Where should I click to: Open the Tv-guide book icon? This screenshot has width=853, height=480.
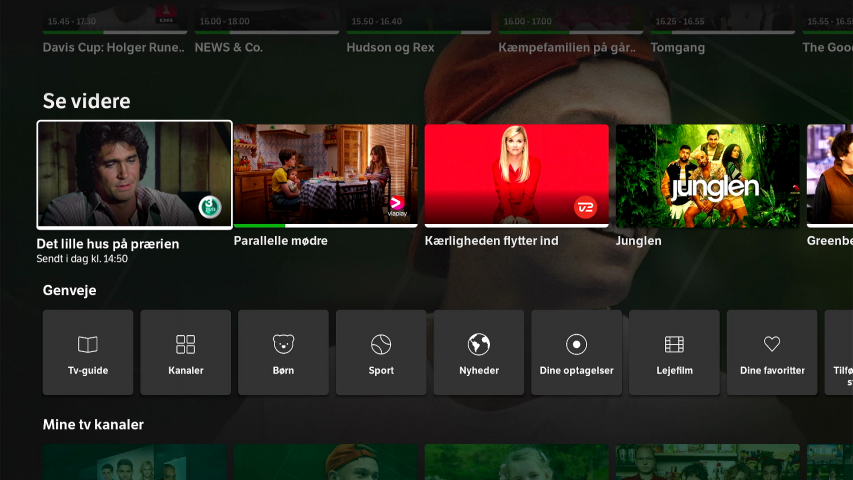click(88, 345)
